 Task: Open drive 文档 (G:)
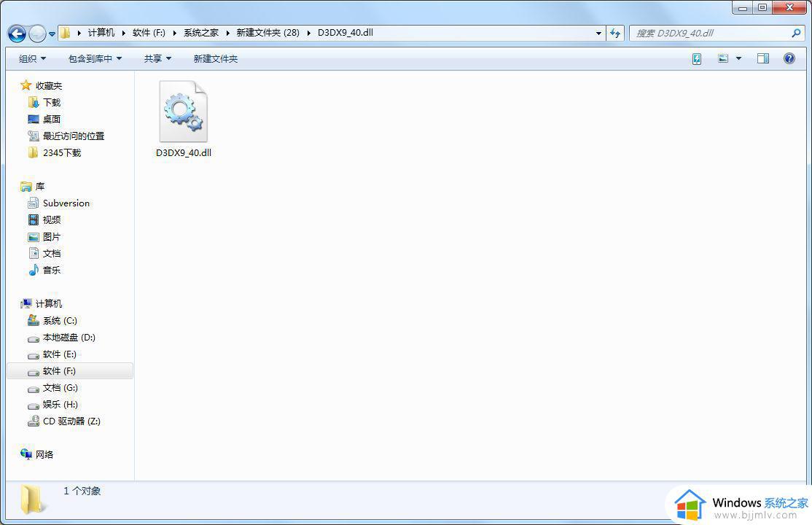(60, 388)
